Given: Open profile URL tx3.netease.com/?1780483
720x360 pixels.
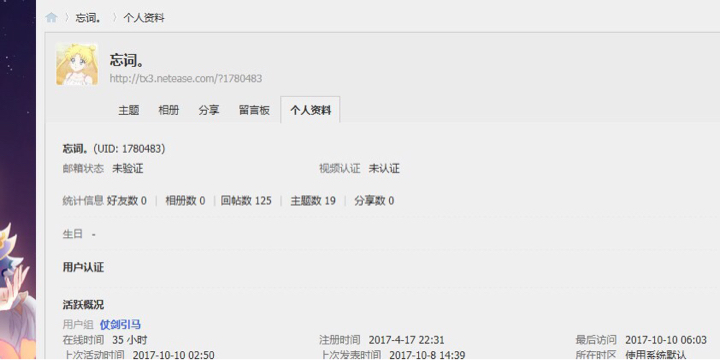Looking at the screenshot, I should (x=186, y=79).
